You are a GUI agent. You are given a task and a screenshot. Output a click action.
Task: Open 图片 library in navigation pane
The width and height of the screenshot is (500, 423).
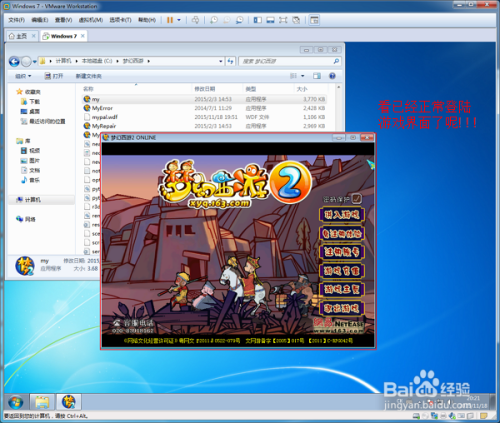[31, 161]
